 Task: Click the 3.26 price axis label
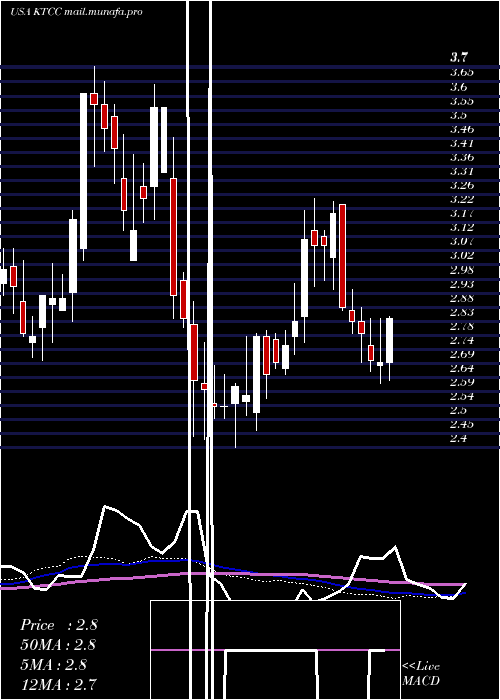(x=462, y=185)
